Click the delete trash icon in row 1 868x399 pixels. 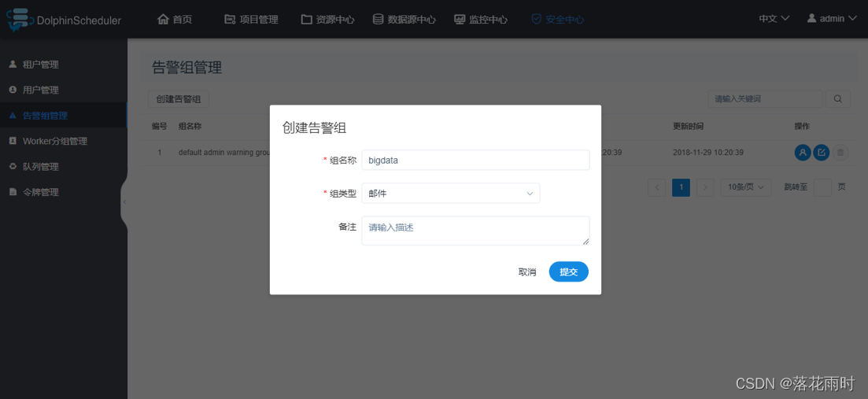(840, 152)
